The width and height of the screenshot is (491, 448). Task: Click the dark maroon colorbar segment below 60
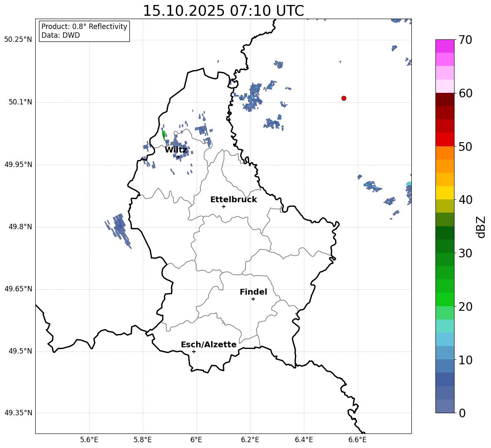point(445,99)
